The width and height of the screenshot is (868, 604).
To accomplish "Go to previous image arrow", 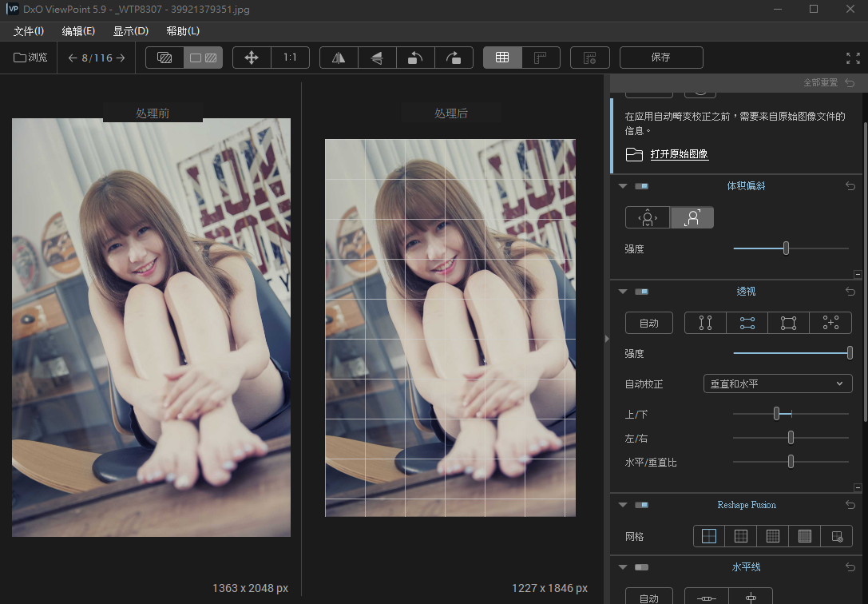I will click(73, 58).
